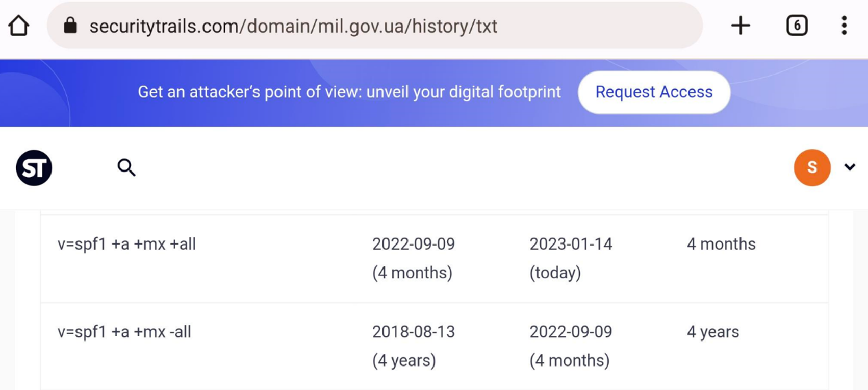Viewport: 868px width, 390px height.
Task: Click the '4 months' duration cell
Action: coord(721,244)
